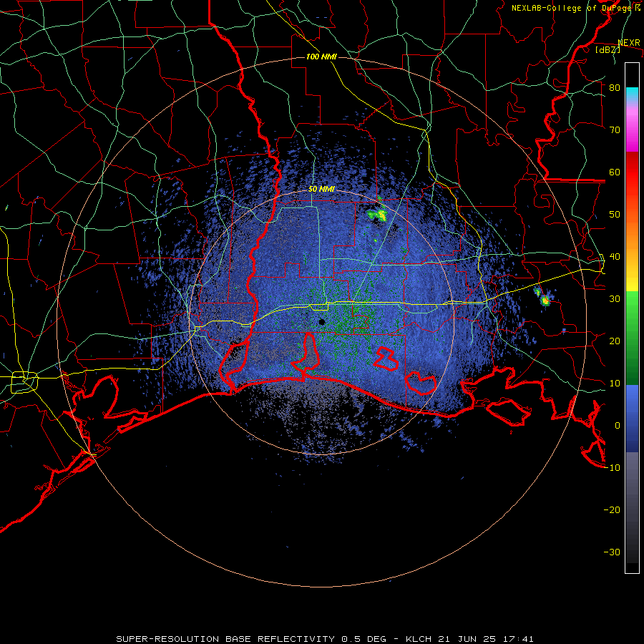Click the 80 dBZ scale label

(615, 88)
